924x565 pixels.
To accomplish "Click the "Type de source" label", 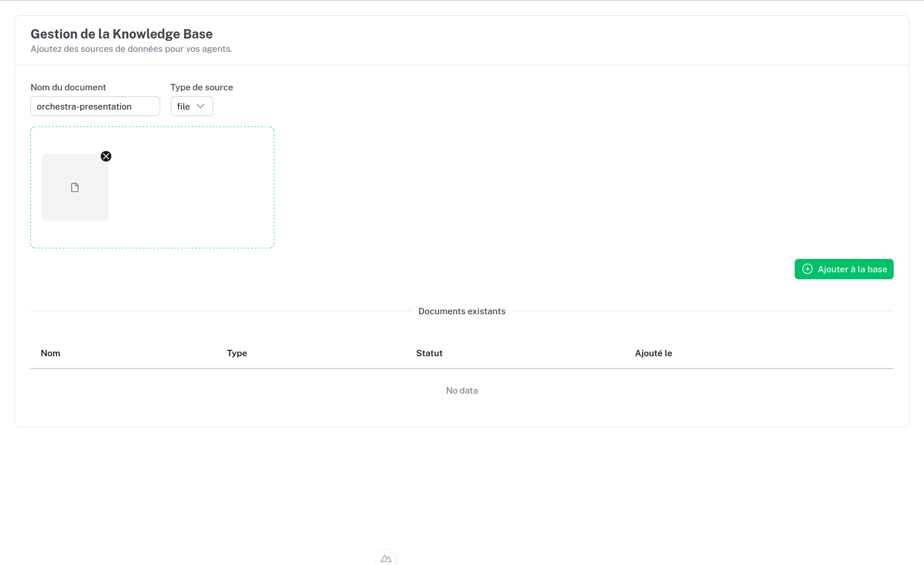I will 202,87.
